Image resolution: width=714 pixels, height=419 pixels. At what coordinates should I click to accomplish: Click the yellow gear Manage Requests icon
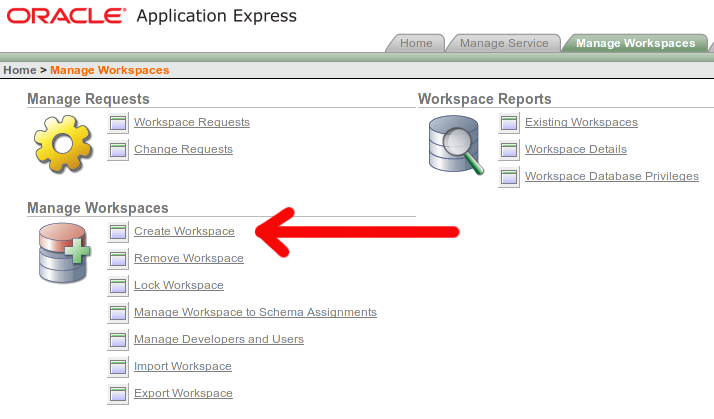coord(63,144)
